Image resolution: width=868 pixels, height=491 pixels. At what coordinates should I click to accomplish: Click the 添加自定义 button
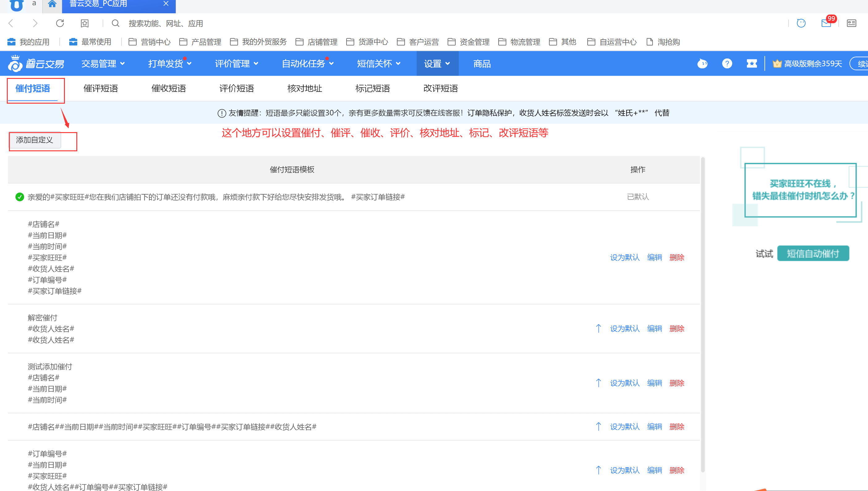pyautogui.click(x=34, y=140)
